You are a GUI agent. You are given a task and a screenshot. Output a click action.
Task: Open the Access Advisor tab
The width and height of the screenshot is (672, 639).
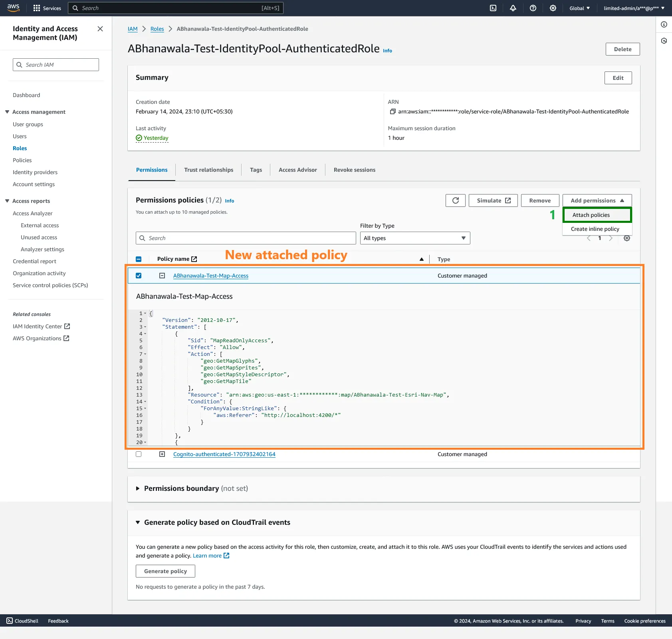[x=298, y=170]
